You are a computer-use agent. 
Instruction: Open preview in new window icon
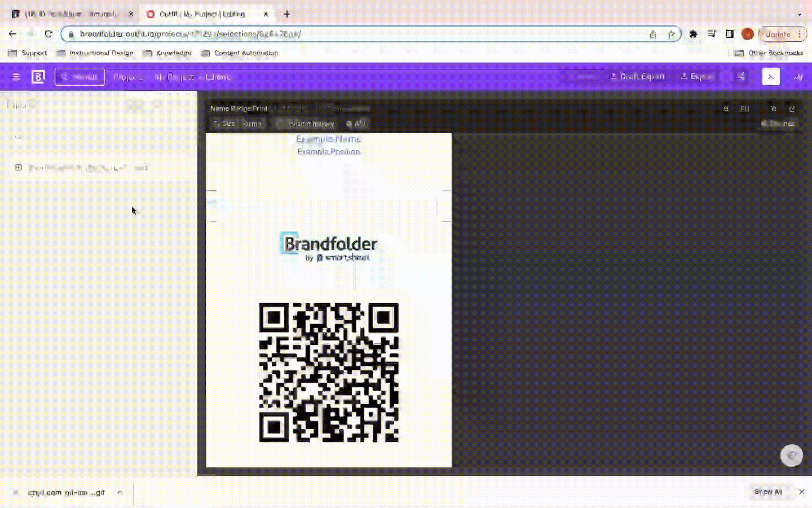pyautogui.click(x=792, y=108)
